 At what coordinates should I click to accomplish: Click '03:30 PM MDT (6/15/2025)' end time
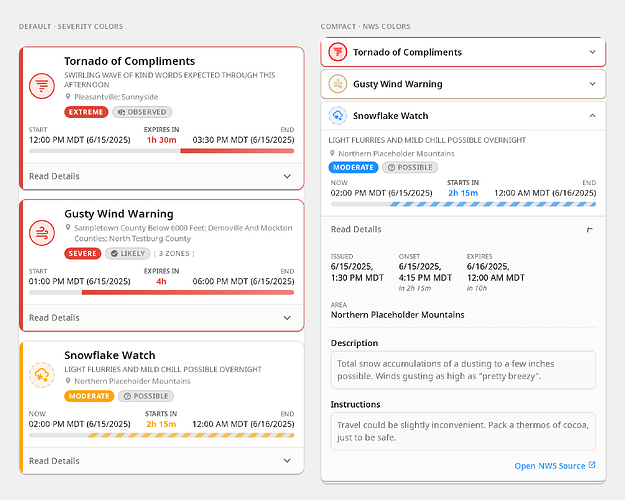[x=244, y=140]
